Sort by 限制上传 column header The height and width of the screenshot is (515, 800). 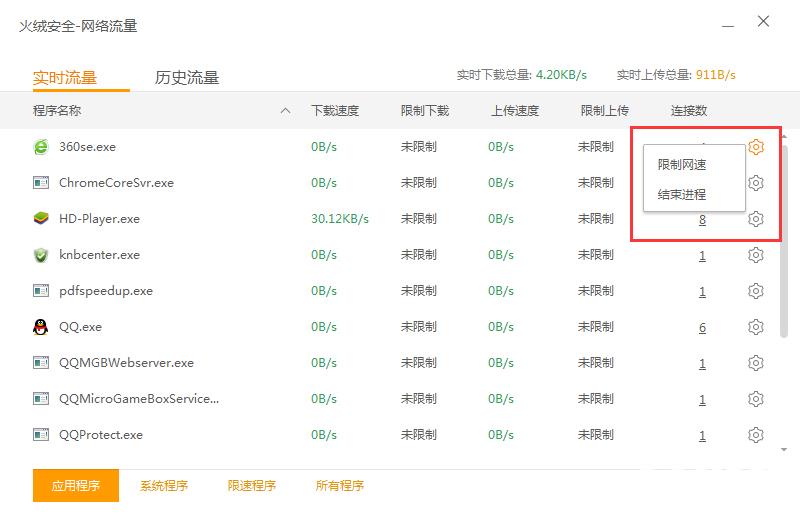click(605, 110)
